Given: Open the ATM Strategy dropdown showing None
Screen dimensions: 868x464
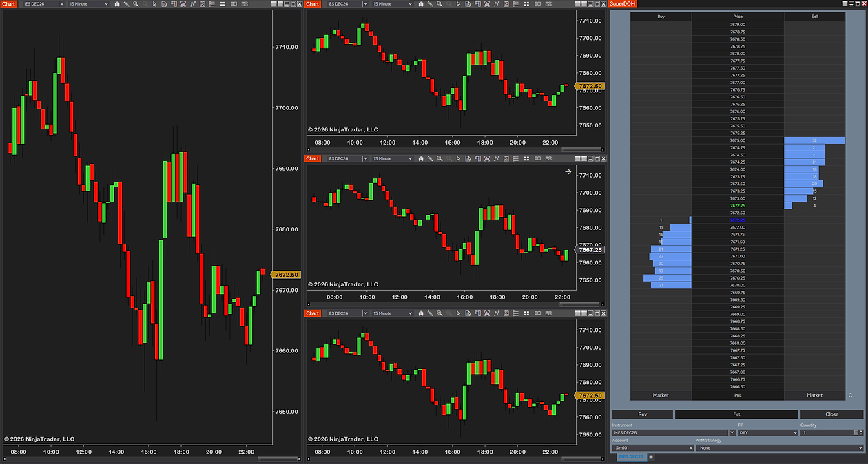Looking at the screenshot, I should 779,447.
